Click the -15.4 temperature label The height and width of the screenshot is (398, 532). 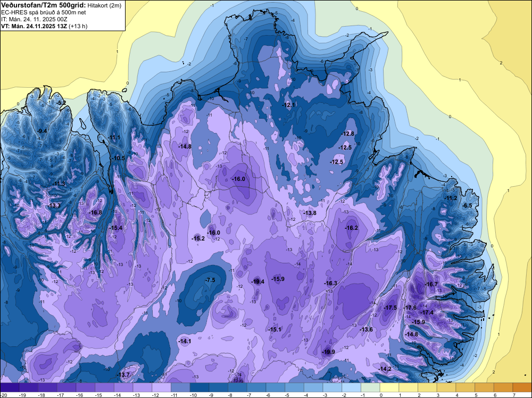[x=116, y=228]
